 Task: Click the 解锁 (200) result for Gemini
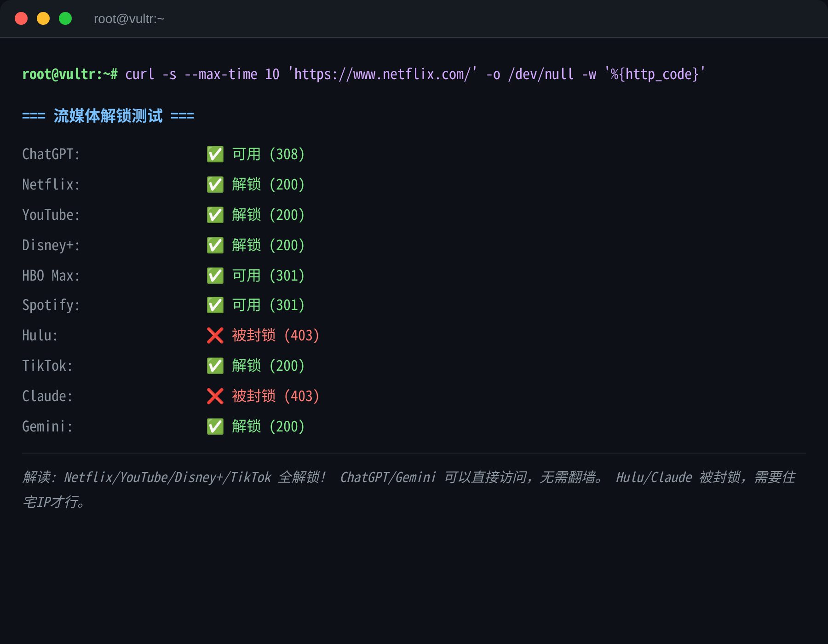click(x=269, y=426)
